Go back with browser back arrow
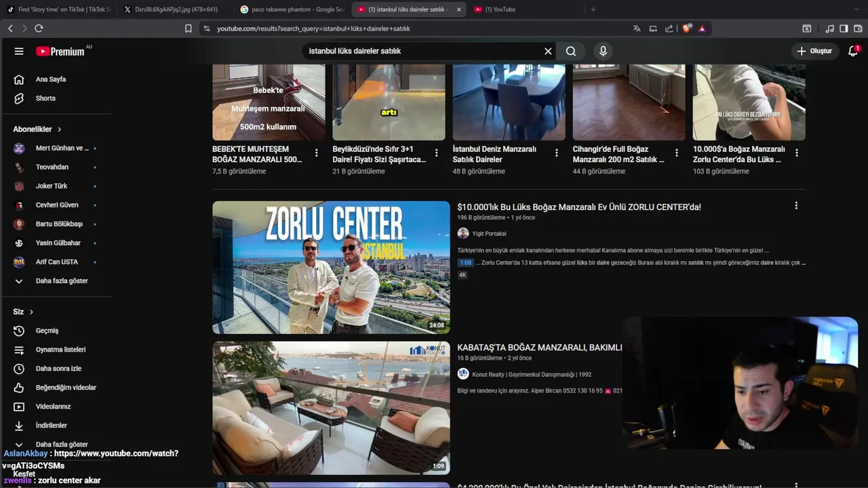The height and width of the screenshot is (488, 868). pos(10,28)
